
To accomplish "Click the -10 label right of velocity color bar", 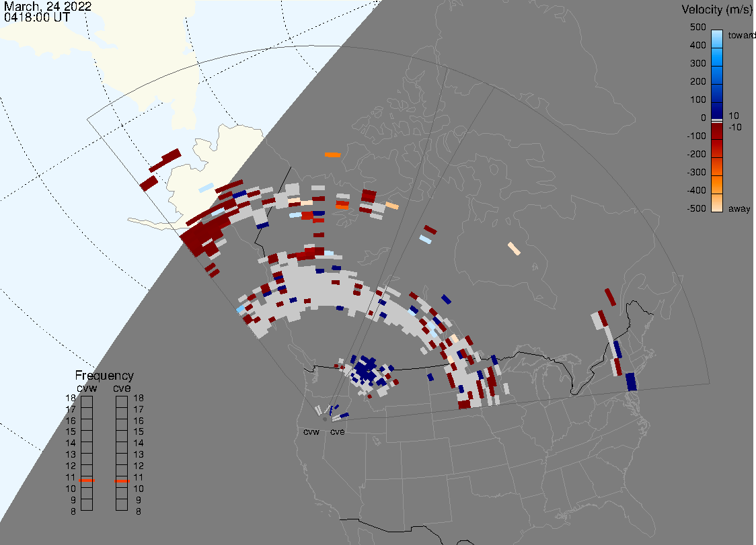I will pyautogui.click(x=734, y=127).
